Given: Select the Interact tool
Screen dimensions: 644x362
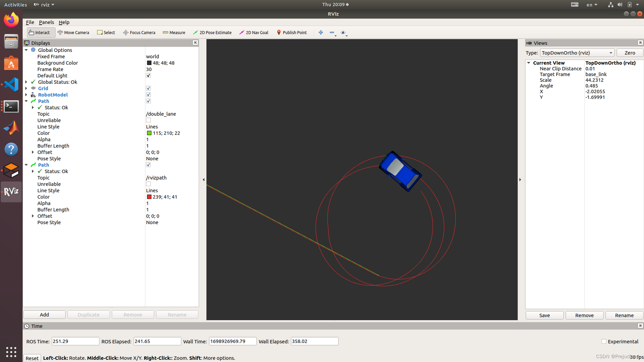Looking at the screenshot, I should point(40,32).
